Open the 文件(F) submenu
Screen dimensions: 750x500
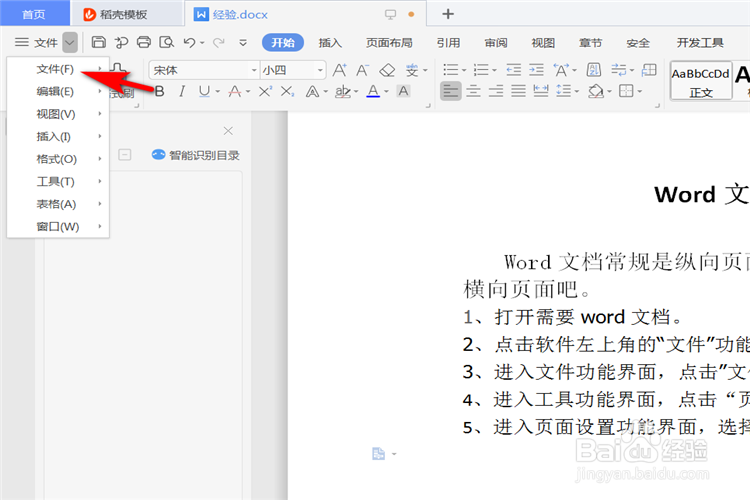tap(58, 69)
